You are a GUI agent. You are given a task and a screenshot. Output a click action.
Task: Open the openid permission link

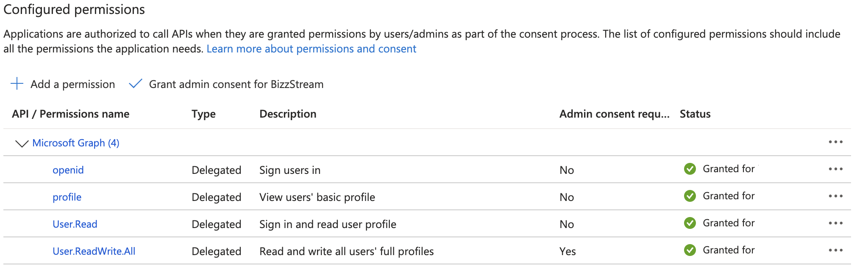click(68, 170)
